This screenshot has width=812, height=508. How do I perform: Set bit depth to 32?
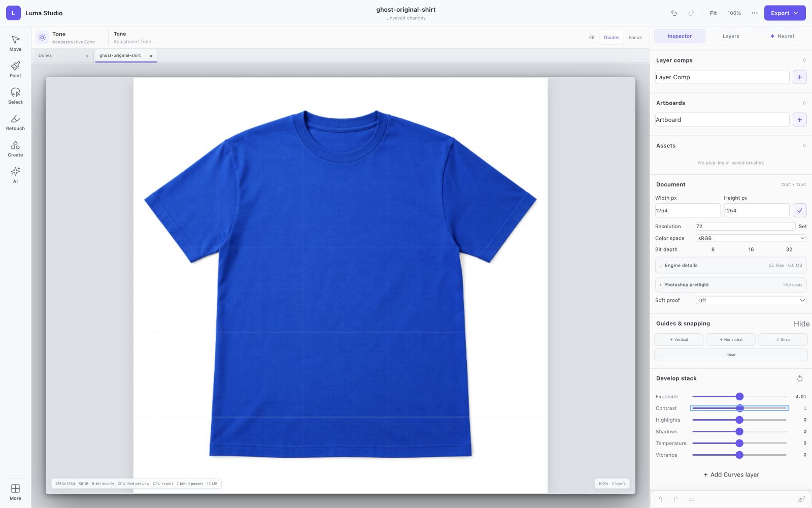tap(789, 249)
